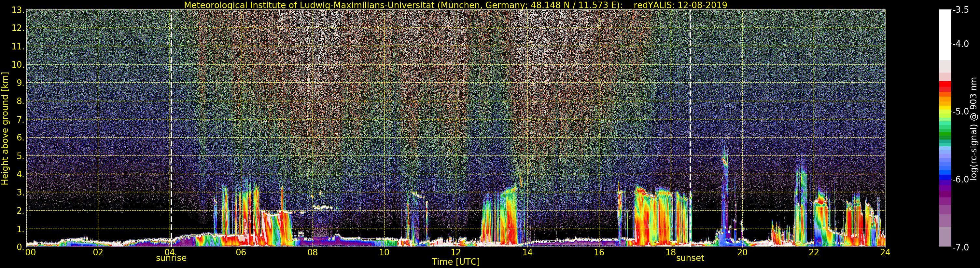Click the log(rc-signal) @ 903 nm label
The image size is (980, 268).
click(973, 128)
